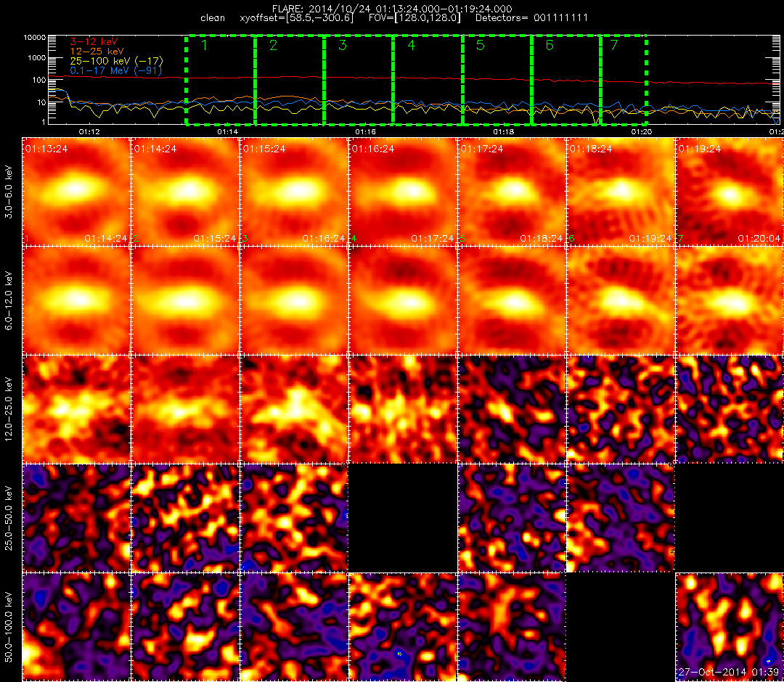This screenshot has width=784, height=682.
Task: Click interval number 5 in the light curve
Action: (480, 45)
